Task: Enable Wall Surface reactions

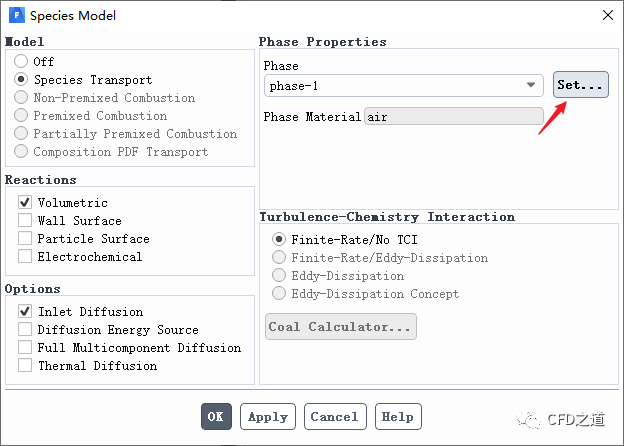Action: click(25, 221)
